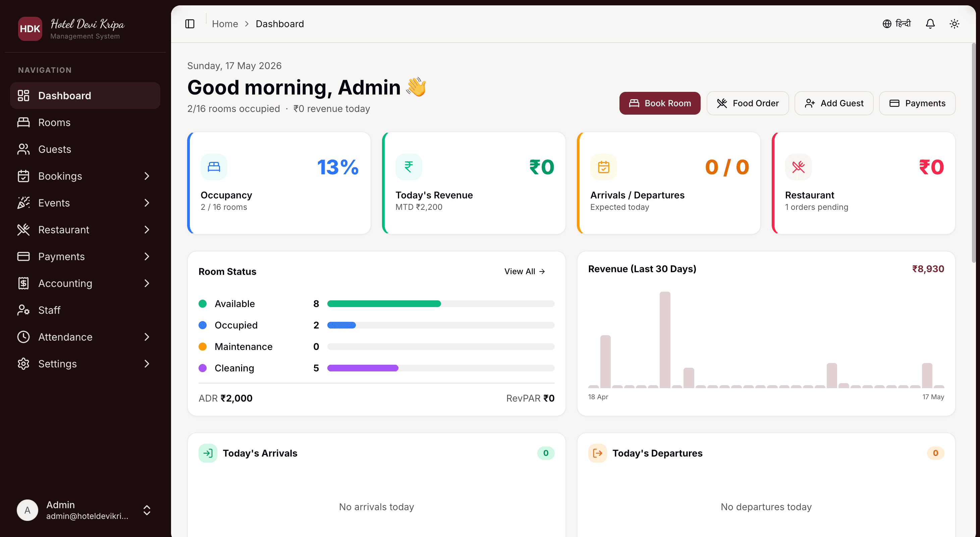The image size is (980, 537).
Task: Click rupee icon on Today's Revenue card
Action: pyautogui.click(x=409, y=167)
